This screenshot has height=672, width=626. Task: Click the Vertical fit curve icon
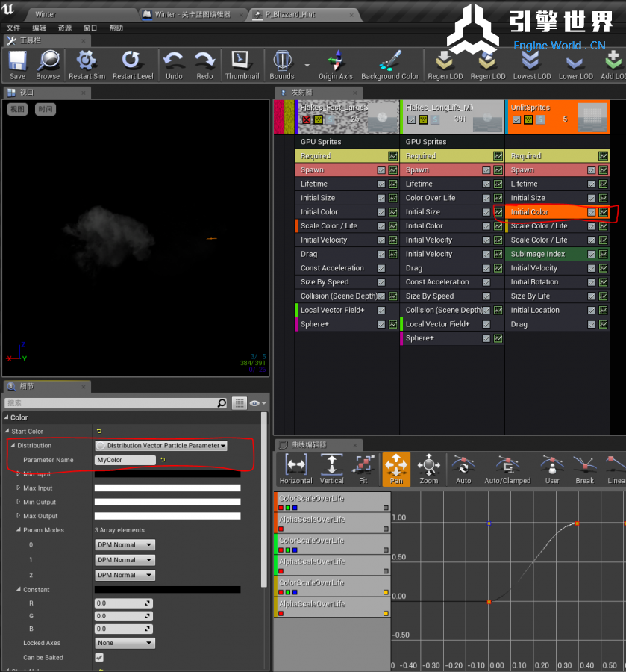[331, 465]
